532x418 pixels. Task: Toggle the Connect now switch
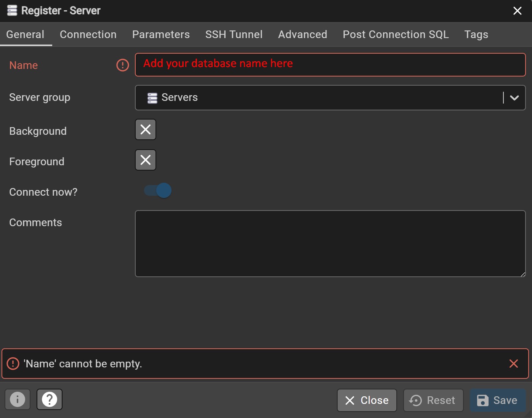(x=158, y=190)
